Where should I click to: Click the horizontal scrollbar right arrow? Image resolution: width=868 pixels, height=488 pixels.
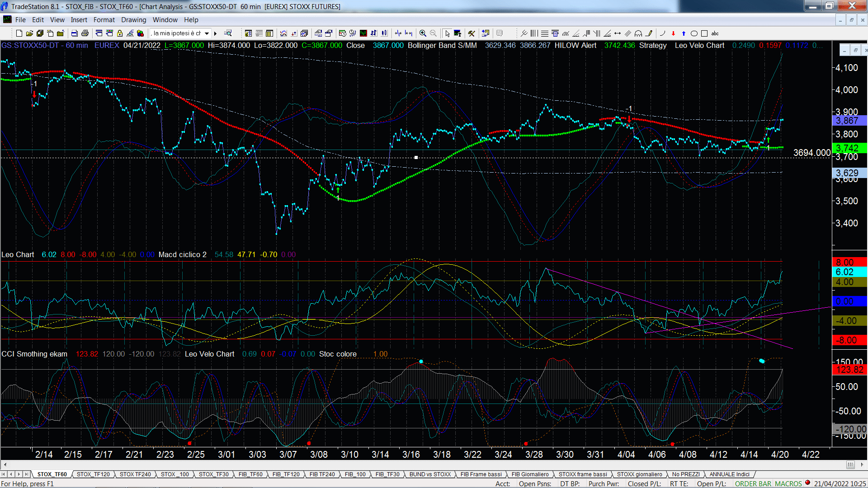coord(863,465)
